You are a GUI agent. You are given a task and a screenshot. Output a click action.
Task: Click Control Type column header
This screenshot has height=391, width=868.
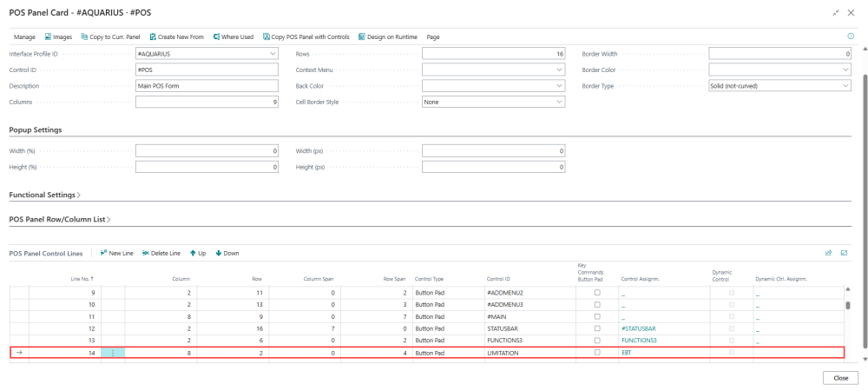[x=429, y=279]
